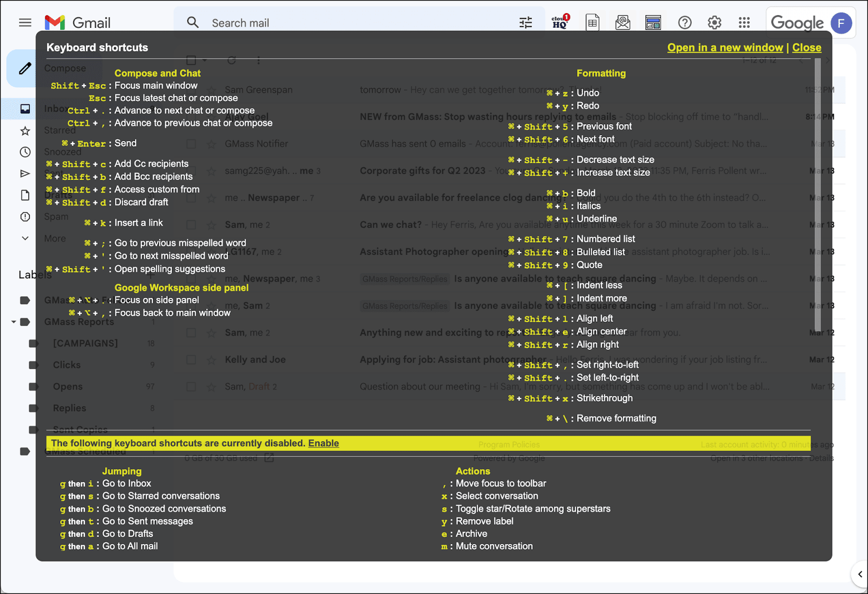Select the Drafts page icon

pyautogui.click(x=25, y=195)
